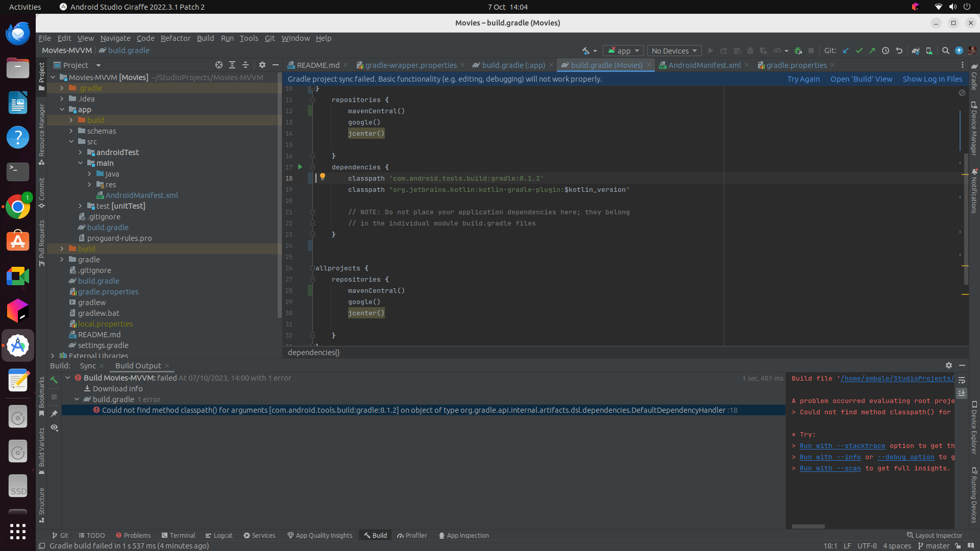Toggle the Project tool window sidebar button
Screen dimensions: 980x551
point(42,77)
